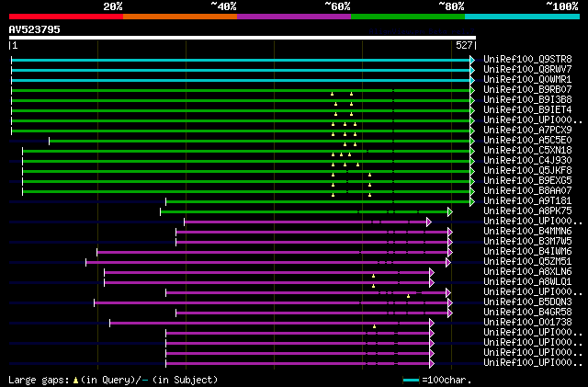Select the UniRef100_A8PK75 label
The width and height of the screenshot is (588, 387).
[527, 211]
